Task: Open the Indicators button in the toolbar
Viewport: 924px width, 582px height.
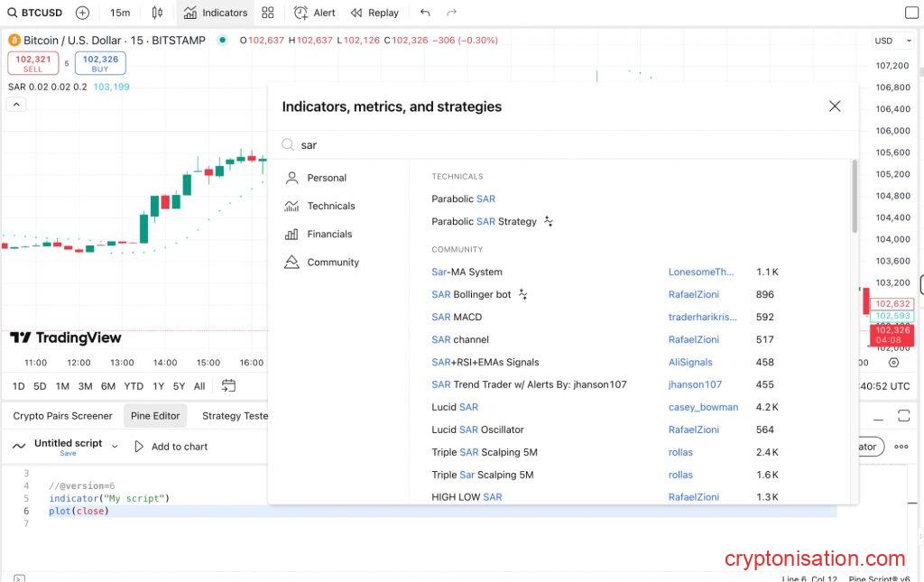Action: tap(215, 13)
